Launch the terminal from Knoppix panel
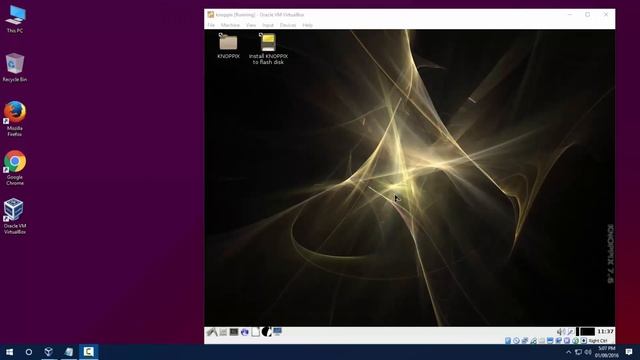640x360 pixels. (x=234, y=332)
